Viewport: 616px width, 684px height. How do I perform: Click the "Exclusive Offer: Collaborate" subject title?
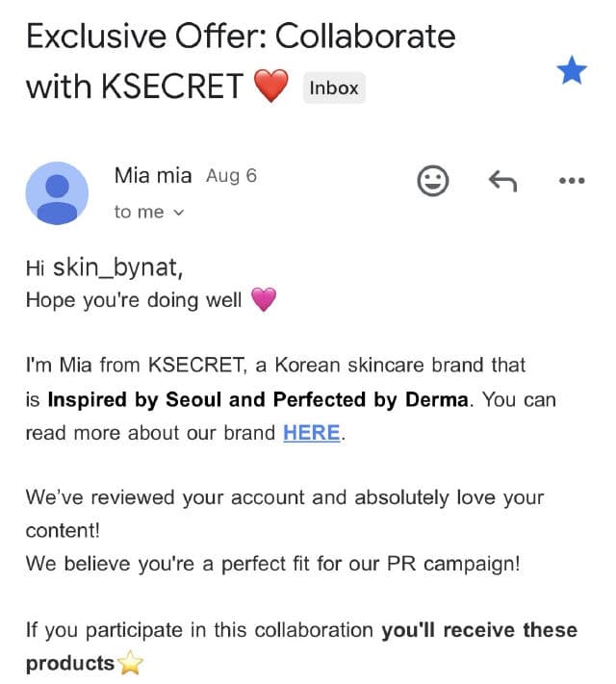(241, 37)
